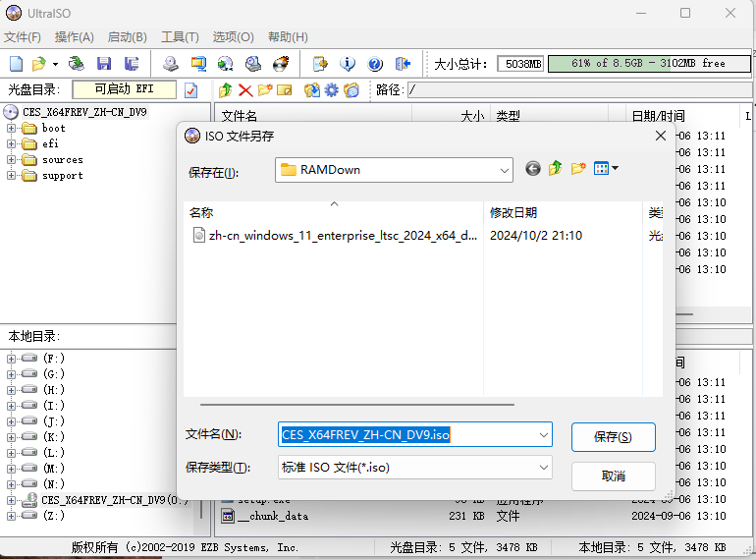This screenshot has width=756, height=559.
Task: Expand the (F:) drive node
Action: click(11, 359)
